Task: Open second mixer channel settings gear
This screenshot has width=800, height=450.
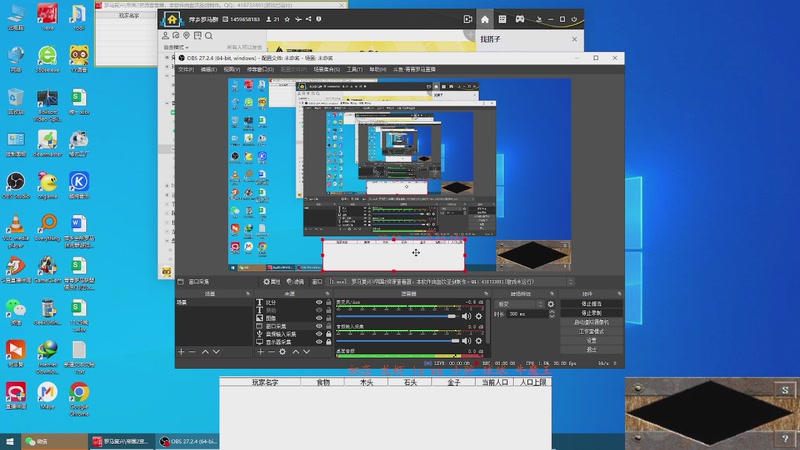Action: point(479,341)
